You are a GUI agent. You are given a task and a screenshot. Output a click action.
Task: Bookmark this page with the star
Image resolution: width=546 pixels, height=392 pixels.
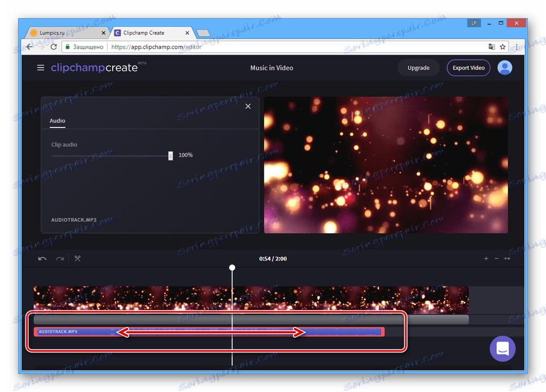pos(502,46)
